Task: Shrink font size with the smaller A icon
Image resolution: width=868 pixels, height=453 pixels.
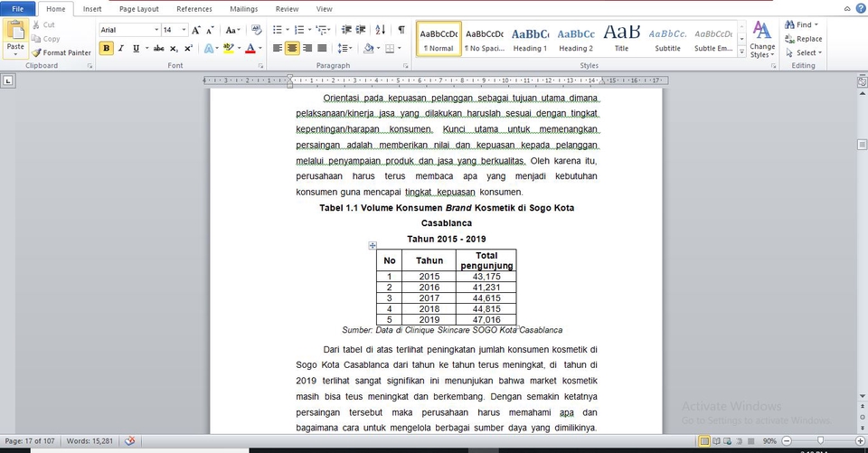Action: point(210,30)
